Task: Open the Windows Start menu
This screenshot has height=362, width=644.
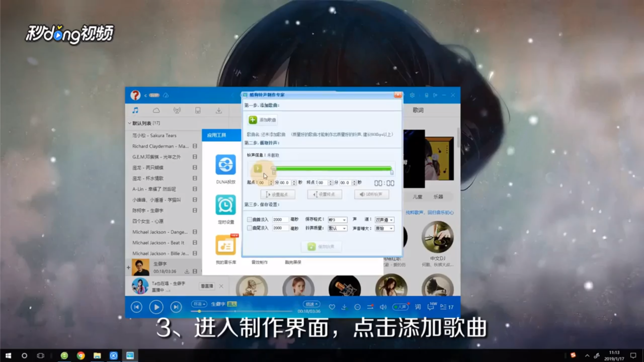Action: pos(8,355)
